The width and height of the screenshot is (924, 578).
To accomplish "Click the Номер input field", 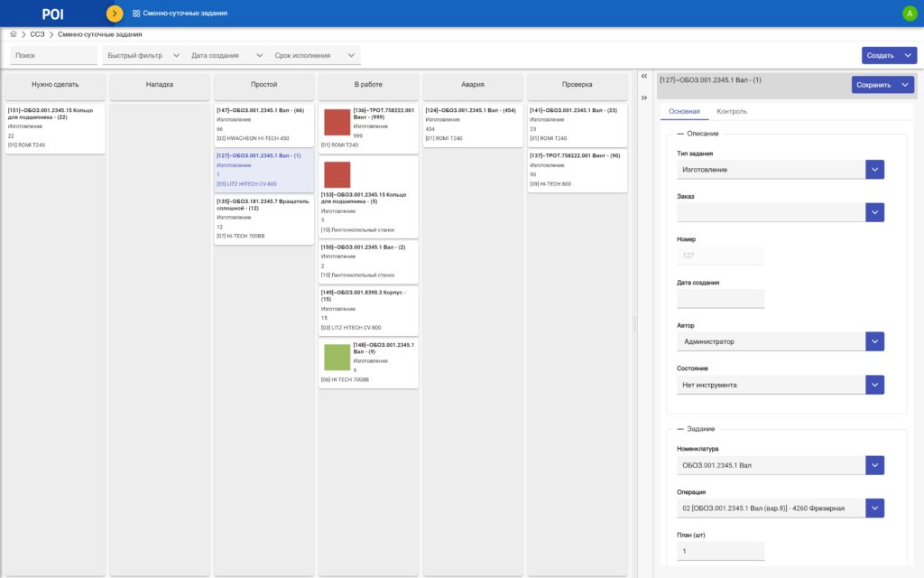I will [x=721, y=256].
